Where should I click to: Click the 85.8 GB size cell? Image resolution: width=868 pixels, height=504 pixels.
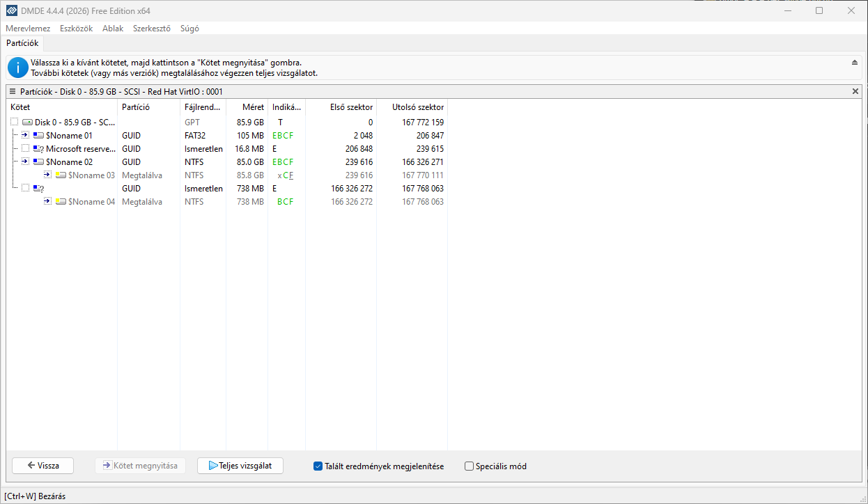250,175
